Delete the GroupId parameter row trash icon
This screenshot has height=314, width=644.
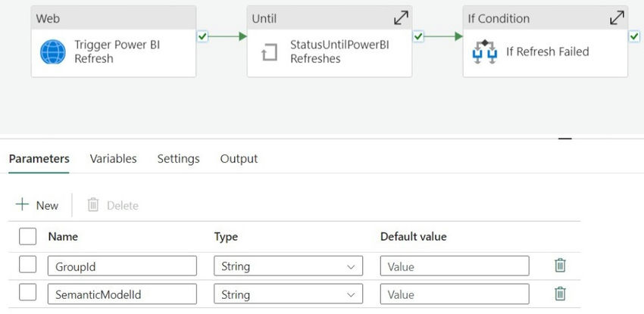[560, 266]
